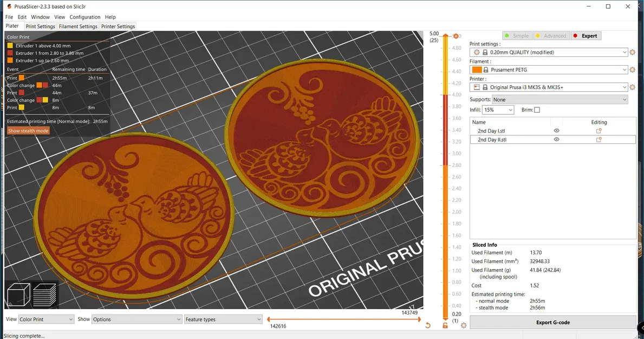
Task: Switch to the Filament Settings tab
Action: [x=78, y=27]
